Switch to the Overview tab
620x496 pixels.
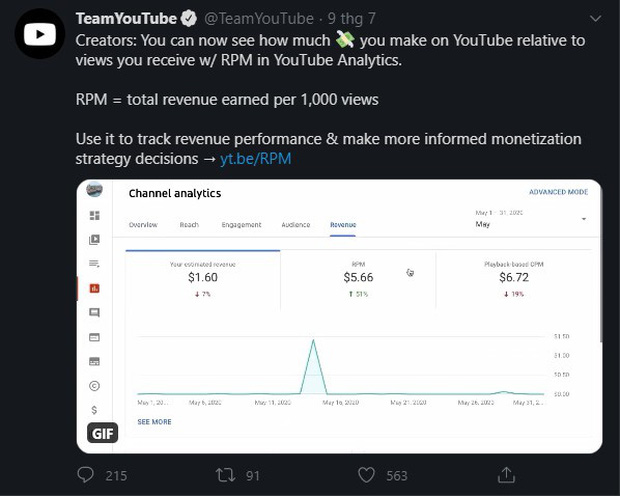pyautogui.click(x=143, y=225)
